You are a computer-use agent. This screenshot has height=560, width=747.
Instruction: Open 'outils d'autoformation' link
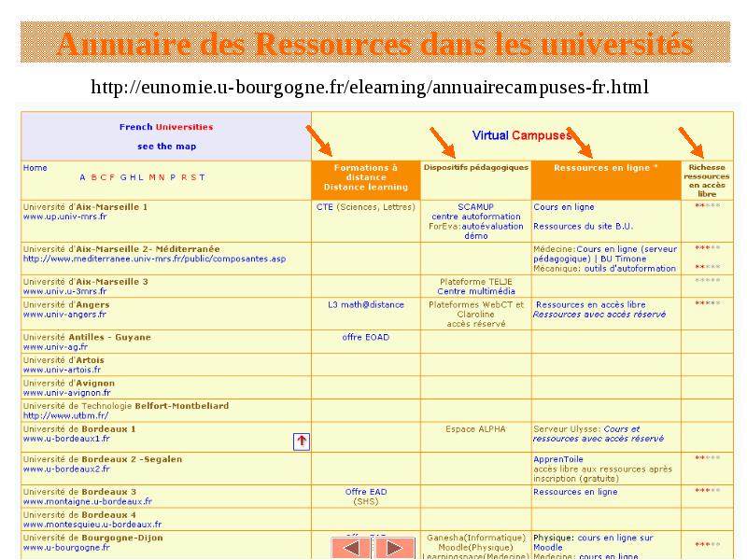pyautogui.click(x=629, y=269)
